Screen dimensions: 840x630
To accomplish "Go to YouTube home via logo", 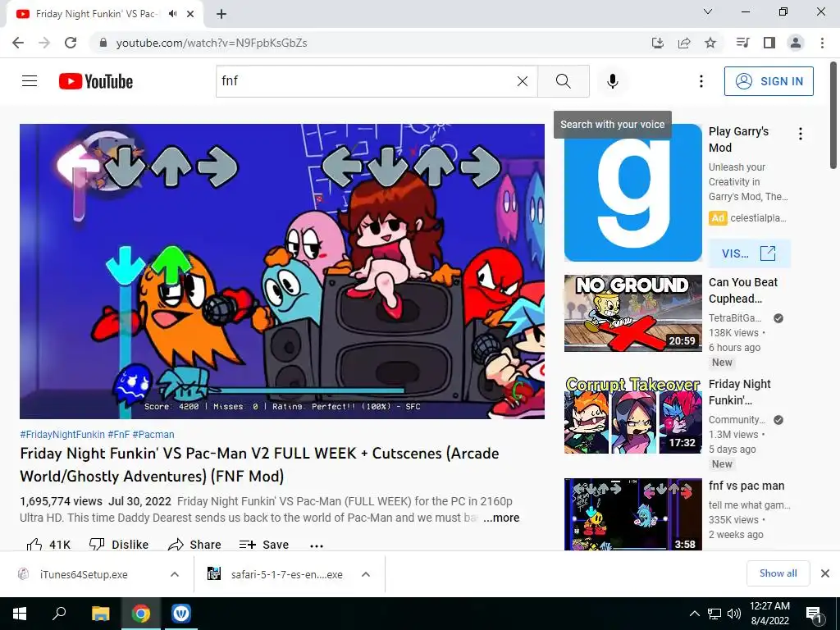I will point(96,81).
